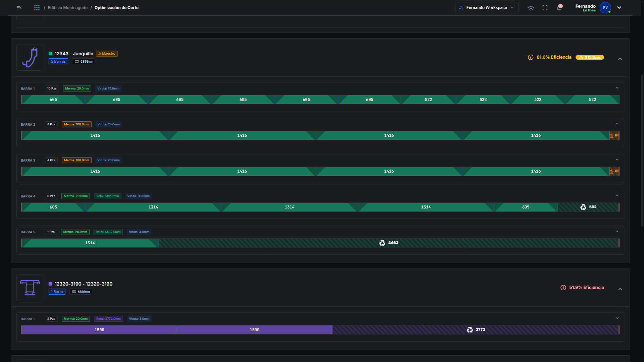Click the Maestro warning badge
The image size is (644, 362).
107,54
